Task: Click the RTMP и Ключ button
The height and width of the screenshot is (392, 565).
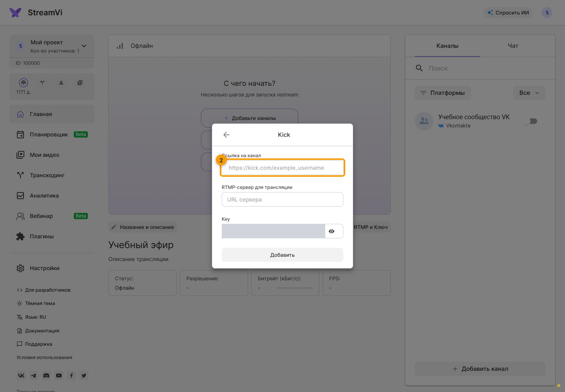Action: [371, 227]
